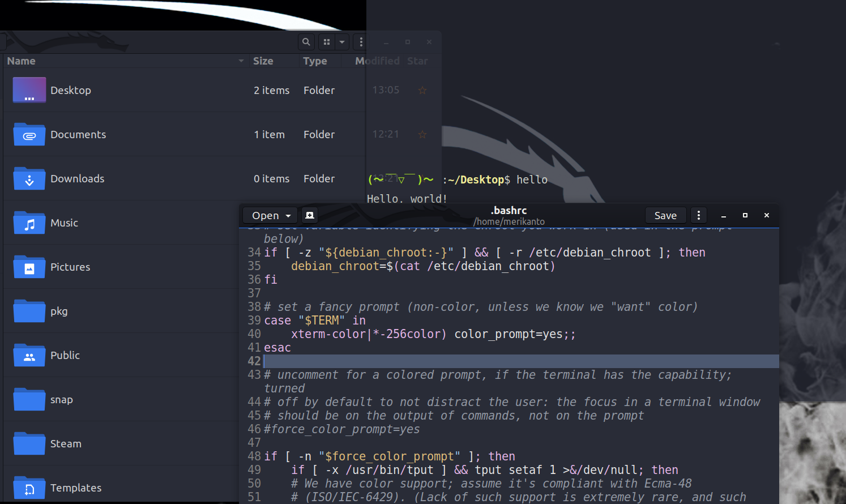Sort files by the Type column header
This screenshot has width=846, height=504.
tap(315, 61)
